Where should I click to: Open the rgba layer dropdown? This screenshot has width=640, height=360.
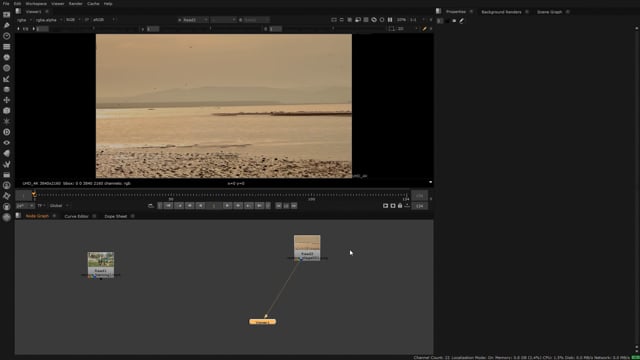[24, 20]
